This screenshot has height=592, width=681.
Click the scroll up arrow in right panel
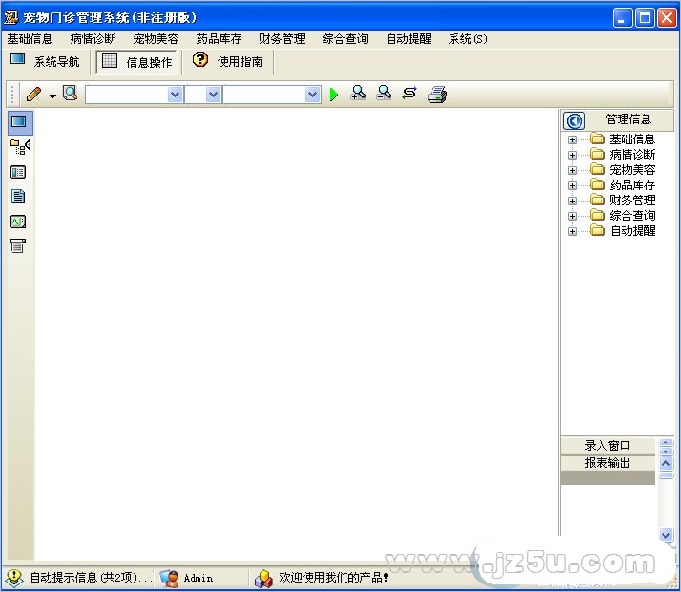click(x=666, y=464)
